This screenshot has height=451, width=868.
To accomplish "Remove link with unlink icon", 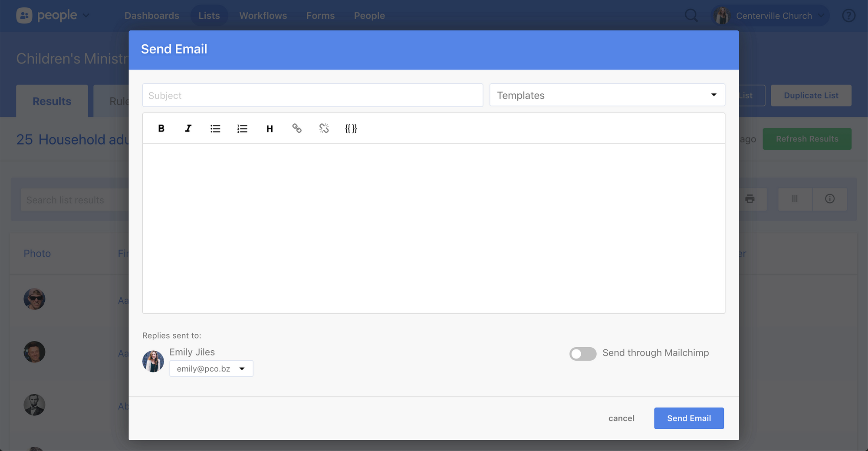I will click(x=324, y=128).
